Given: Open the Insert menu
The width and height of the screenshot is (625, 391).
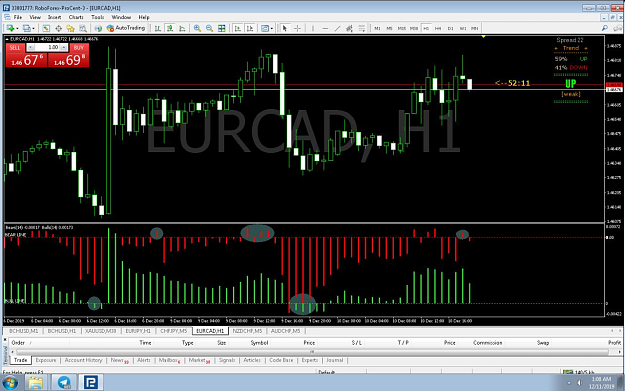Looking at the screenshot, I should pyautogui.click(x=55, y=17).
